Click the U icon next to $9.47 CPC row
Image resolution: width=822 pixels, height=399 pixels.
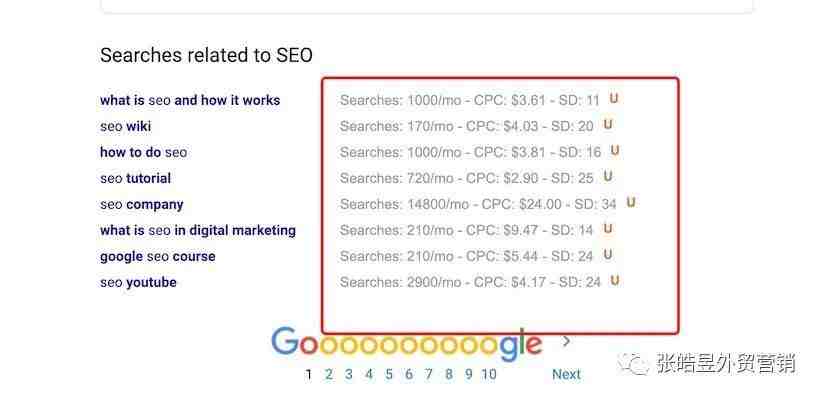(x=608, y=229)
